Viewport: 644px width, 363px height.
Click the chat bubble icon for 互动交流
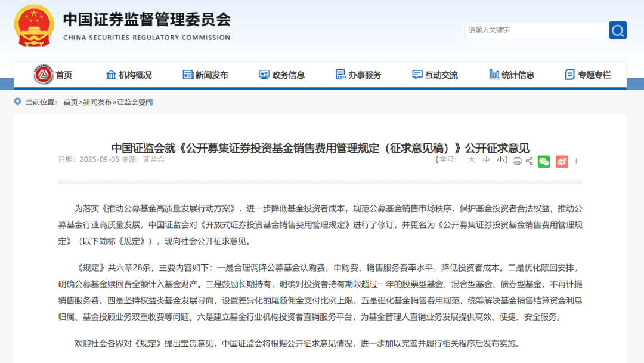pyautogui.click(x=417, y=75)
